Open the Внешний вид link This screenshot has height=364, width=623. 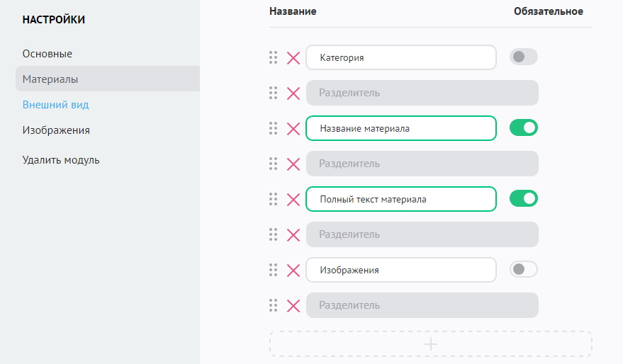coord(55,105)
